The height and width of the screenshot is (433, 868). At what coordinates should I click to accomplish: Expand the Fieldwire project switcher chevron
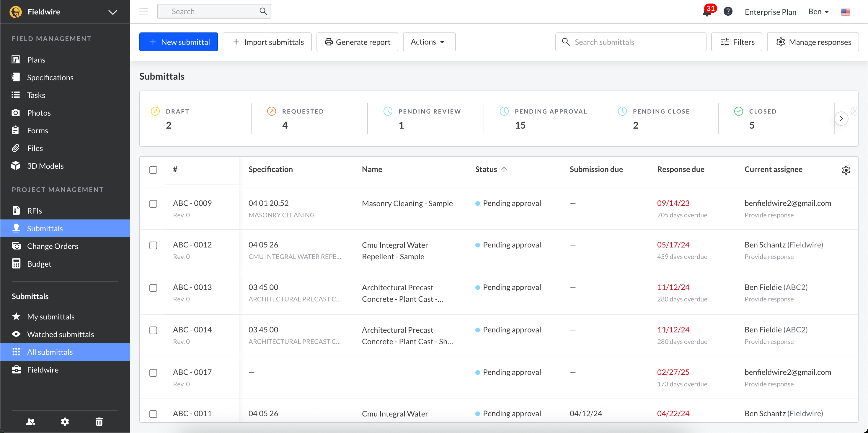pos(112,12)
